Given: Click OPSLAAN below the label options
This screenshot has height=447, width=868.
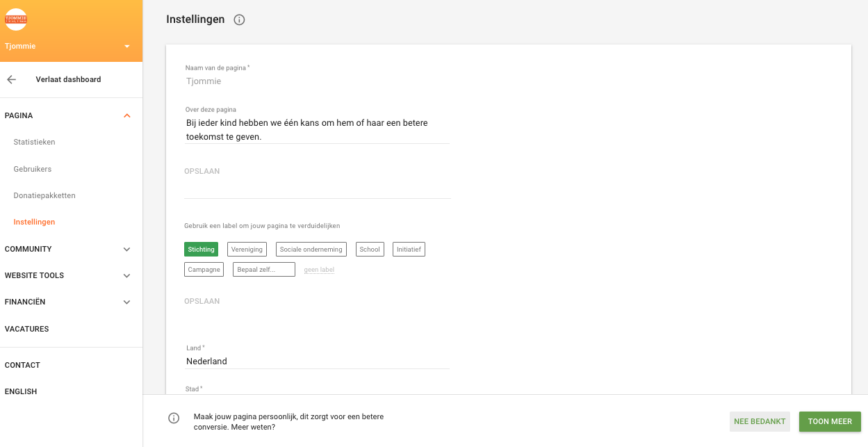Looking at the screenshot, I should point(202,301).
